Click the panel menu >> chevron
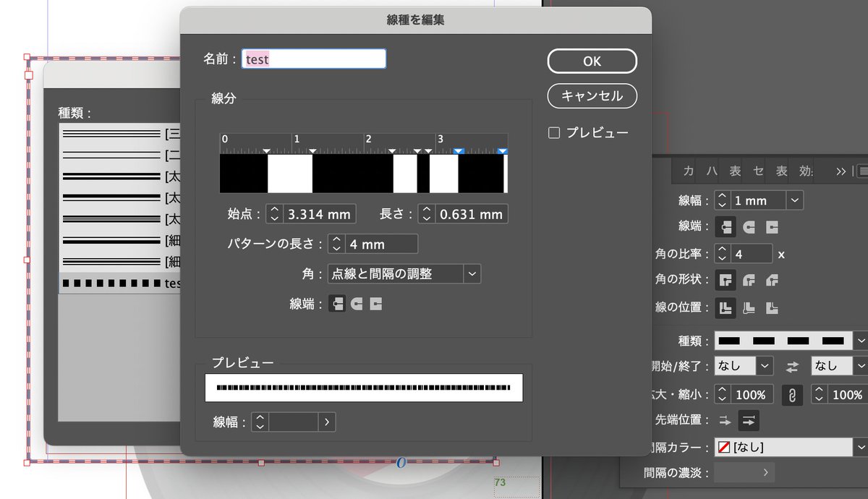The image size is (868, 499). [x=841, y=171]
